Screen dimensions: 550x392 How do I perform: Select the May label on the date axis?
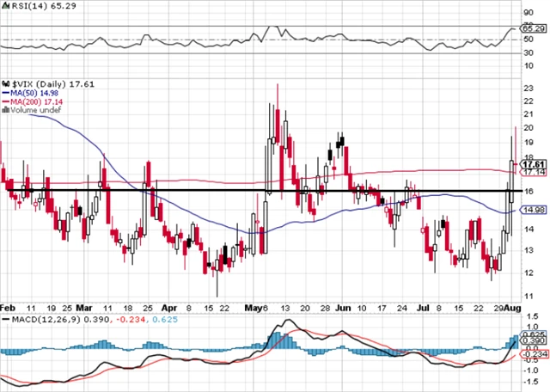coord(255,307)
